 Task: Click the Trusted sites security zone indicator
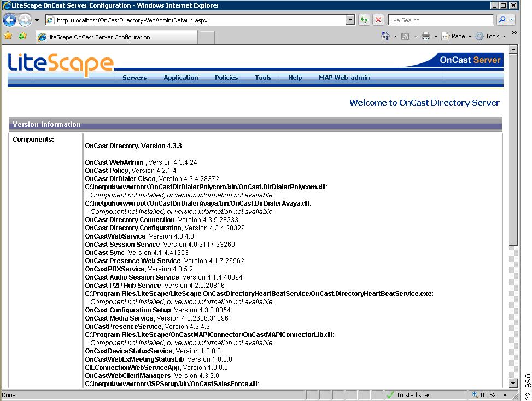coord(425,395)
